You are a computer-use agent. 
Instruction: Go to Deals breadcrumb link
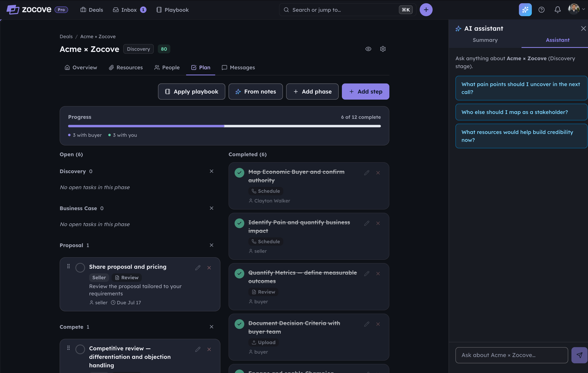[66, 37]
